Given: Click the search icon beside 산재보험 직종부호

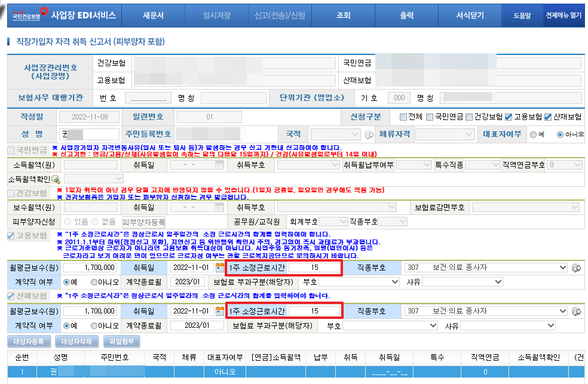Looking at the screenshot, I should (577, 311).
